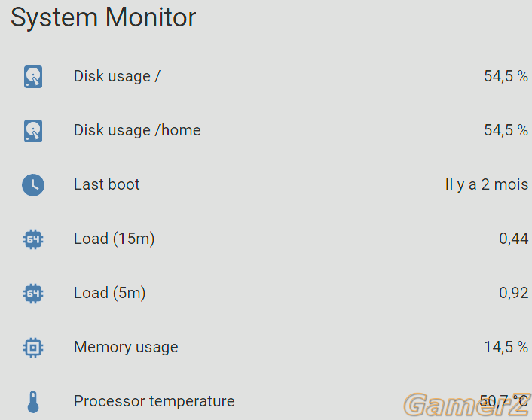Screen dimensions: 532x420
Task: Click the Il y a 2 mois value
Action: (x=487, y=184)
